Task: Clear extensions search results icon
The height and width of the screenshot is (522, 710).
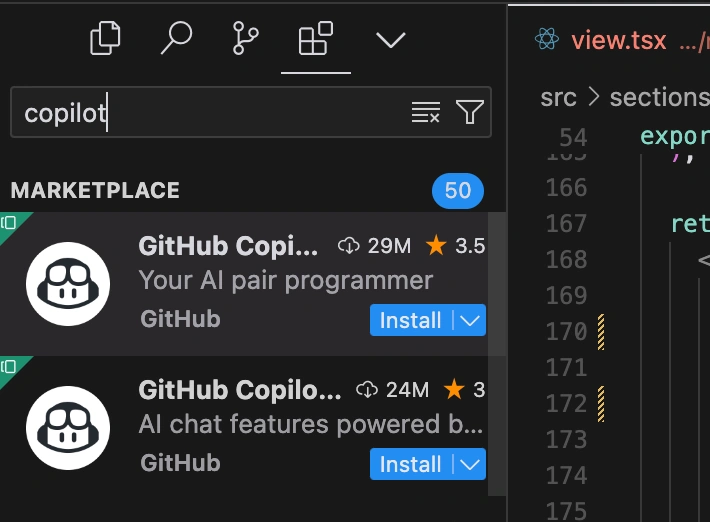Action: point(426,112)
